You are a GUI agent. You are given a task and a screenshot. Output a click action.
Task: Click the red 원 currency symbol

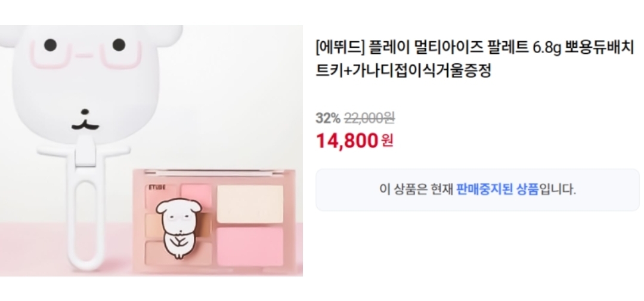pos(388,141)
